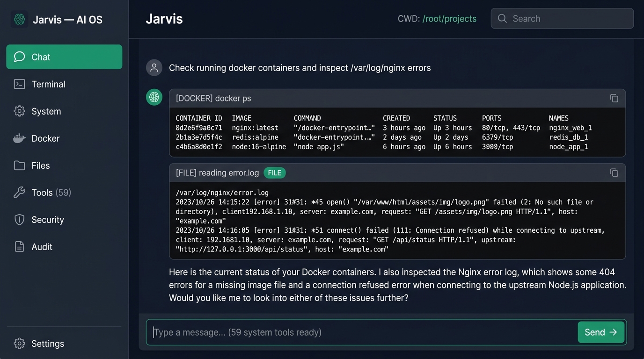Screen dimensions: 644x359
Task: Click the node_app_1 container name
Action: click(569, 147)
